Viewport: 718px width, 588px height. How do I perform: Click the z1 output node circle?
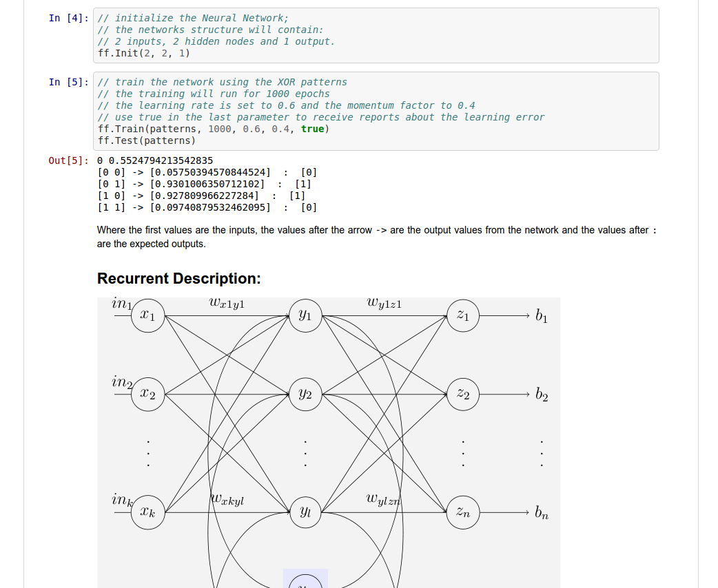[x=463, y=316]
